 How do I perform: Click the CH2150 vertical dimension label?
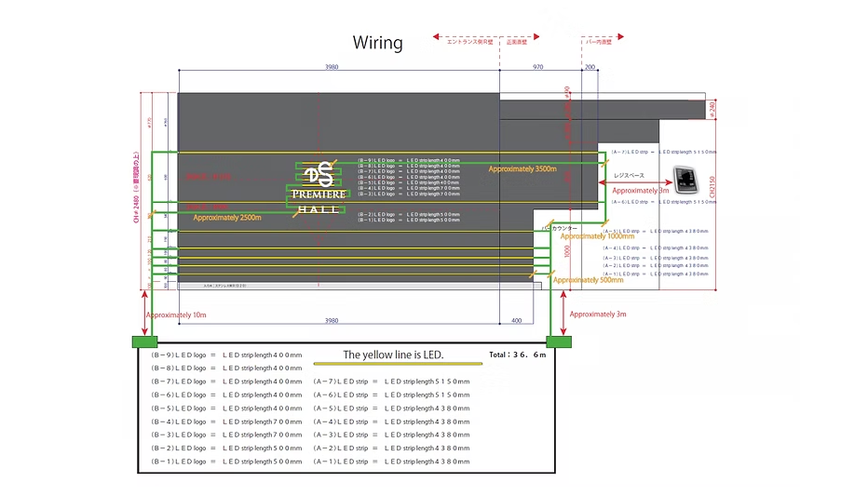pyautogui.click(x=712, y=187)
